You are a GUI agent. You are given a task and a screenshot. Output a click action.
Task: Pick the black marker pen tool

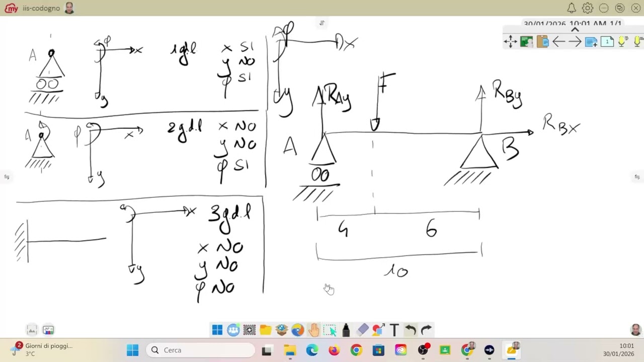pyautogui.click(x=346, y=330)
